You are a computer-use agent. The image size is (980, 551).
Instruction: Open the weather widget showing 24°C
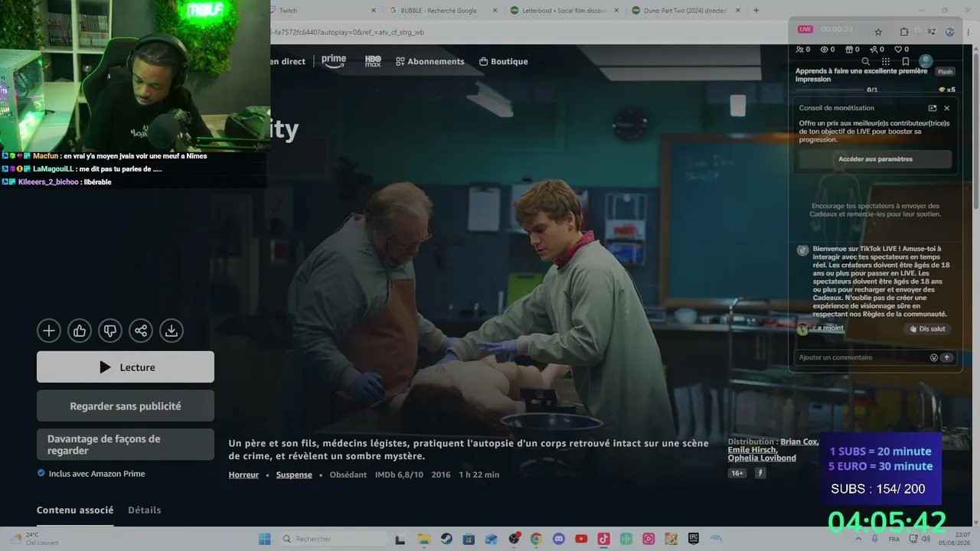point(33,539)
